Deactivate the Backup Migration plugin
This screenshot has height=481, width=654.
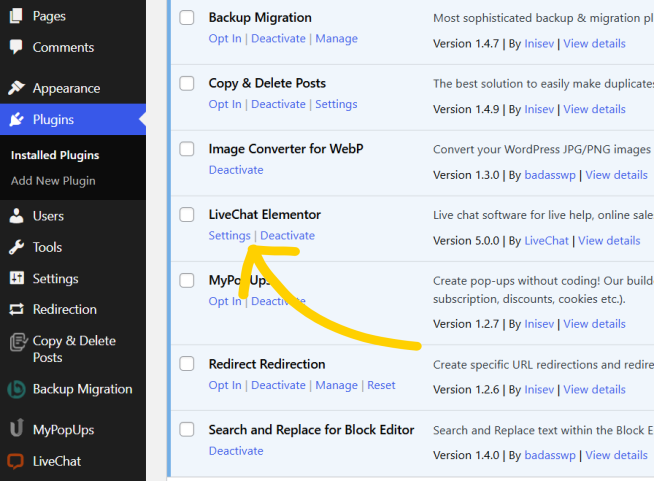point(278,38)
